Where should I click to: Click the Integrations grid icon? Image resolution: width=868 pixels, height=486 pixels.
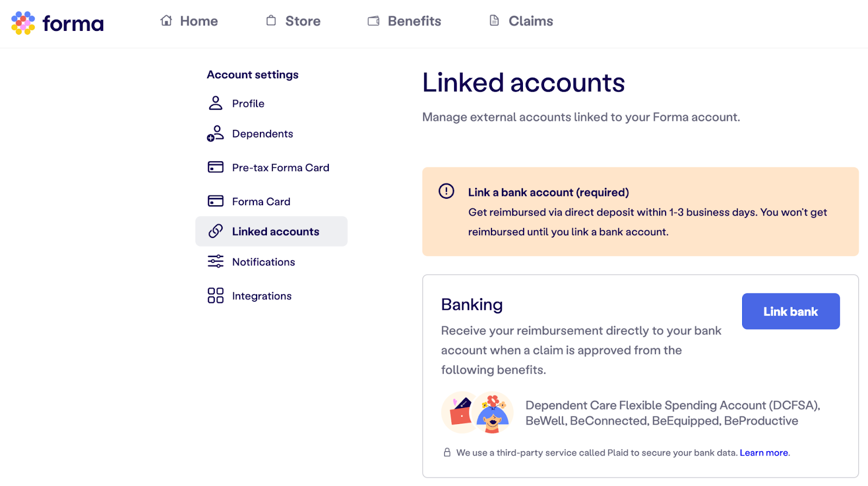[x=215, y=295]
